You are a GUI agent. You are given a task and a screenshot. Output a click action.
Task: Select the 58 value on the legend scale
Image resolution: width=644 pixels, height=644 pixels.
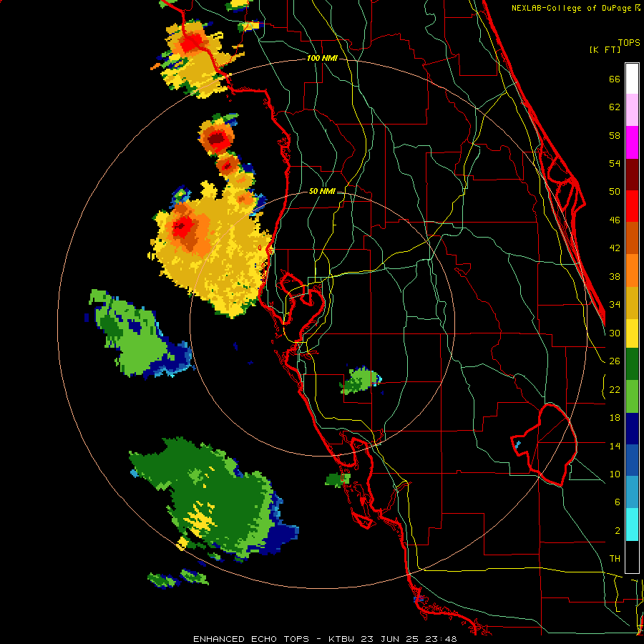(615, 136)
